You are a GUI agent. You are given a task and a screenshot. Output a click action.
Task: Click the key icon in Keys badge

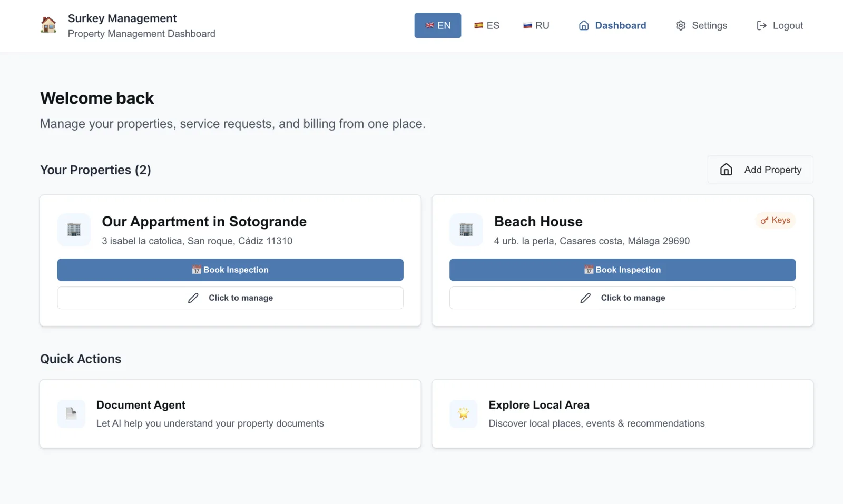tap(764, 220)
